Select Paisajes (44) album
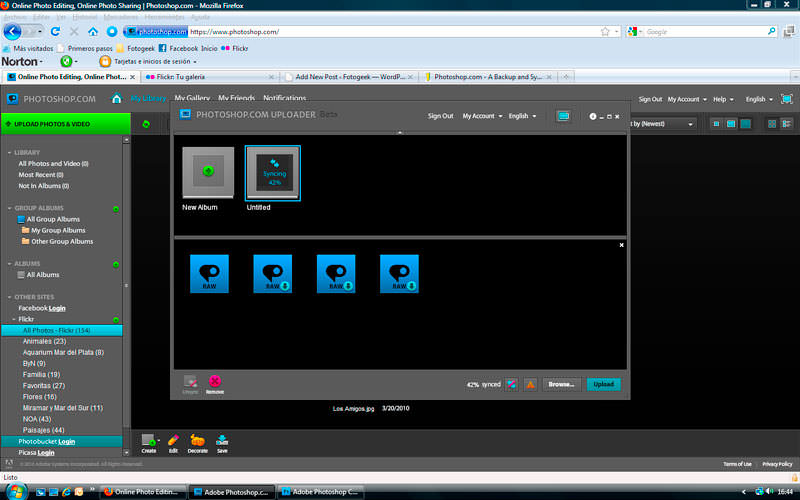This screenshot has width=800, height=500. pos(43,431)
